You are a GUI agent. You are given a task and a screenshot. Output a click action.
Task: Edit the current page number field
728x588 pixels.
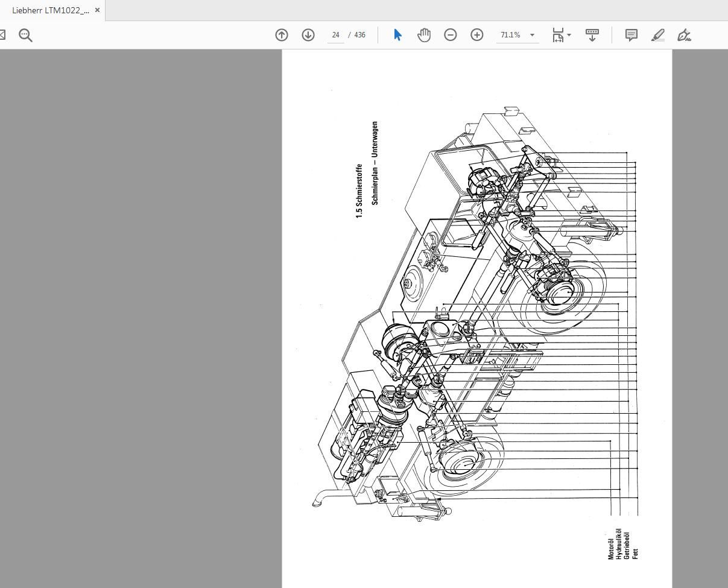point(335,35)
